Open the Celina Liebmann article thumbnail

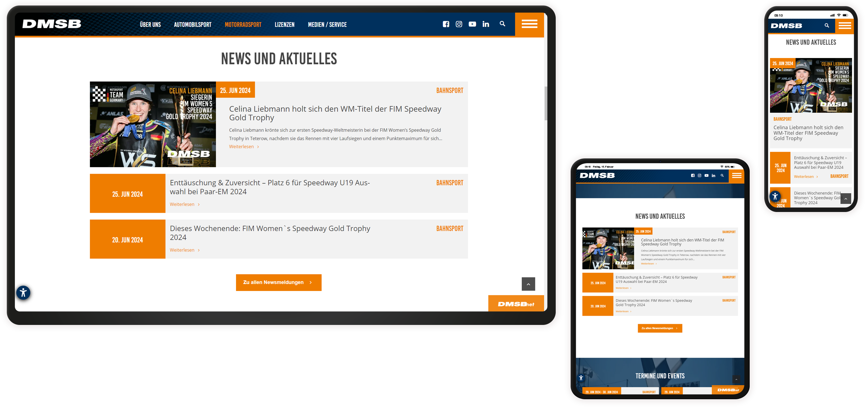[x=153, y=124]
